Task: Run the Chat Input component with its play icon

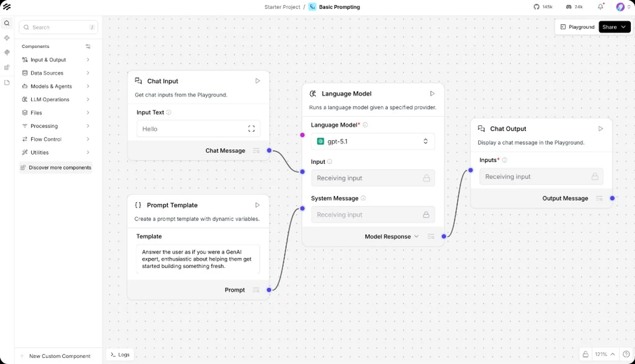Action: tap(258, 81)
